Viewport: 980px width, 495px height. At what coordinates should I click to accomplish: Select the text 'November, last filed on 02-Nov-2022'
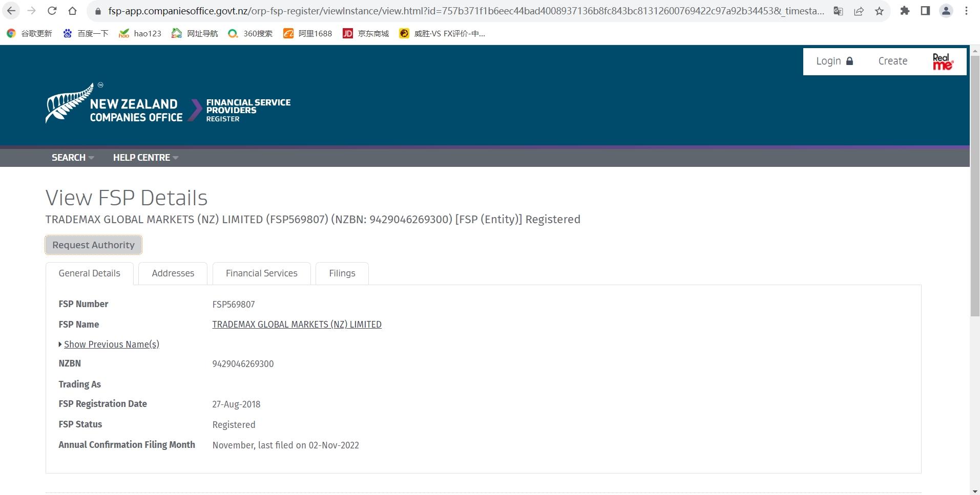pos(286,445)
